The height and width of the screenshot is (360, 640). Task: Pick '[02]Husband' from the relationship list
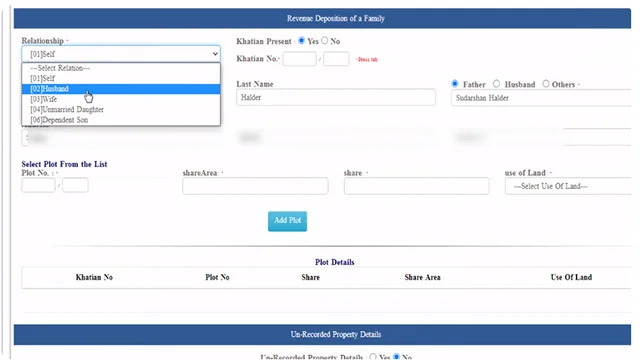pos(121,89)
